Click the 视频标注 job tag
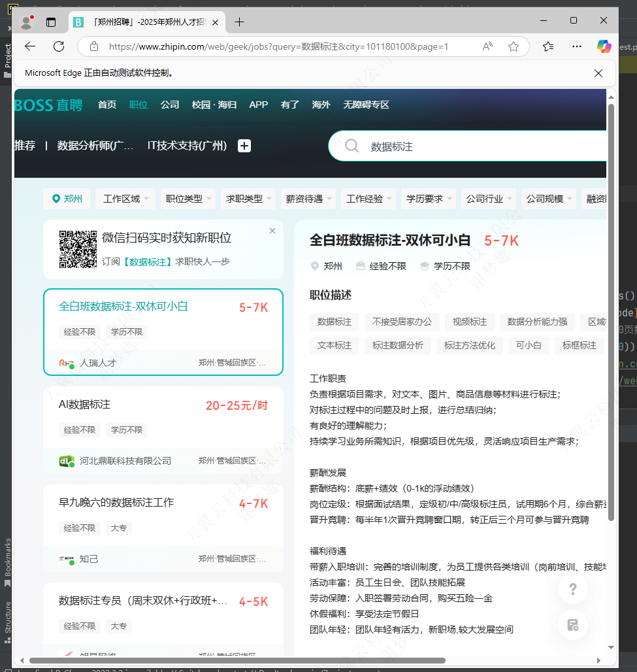The height and width of the screenshot is (672, 637). coord(470,322)
